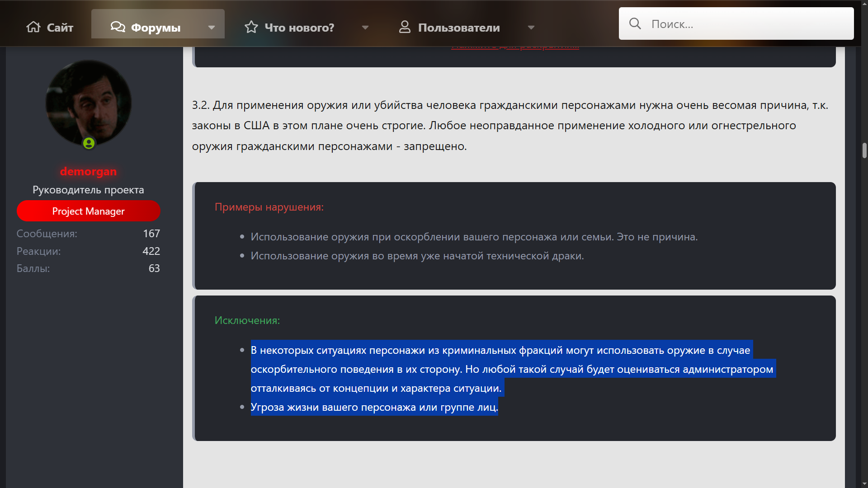The height and width of the screenshot is (488, 868).
Task: Click the green online status badge
Action: click(x=89, y=143)
